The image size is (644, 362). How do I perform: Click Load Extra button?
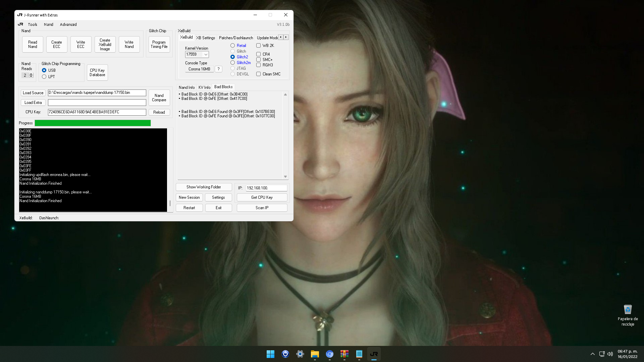click(x=33, y=103)
